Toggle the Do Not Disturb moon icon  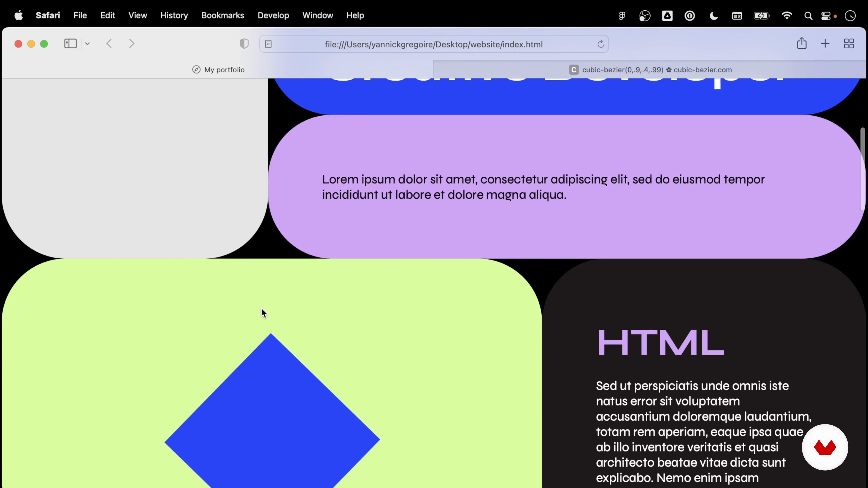(x=714, y=16)
